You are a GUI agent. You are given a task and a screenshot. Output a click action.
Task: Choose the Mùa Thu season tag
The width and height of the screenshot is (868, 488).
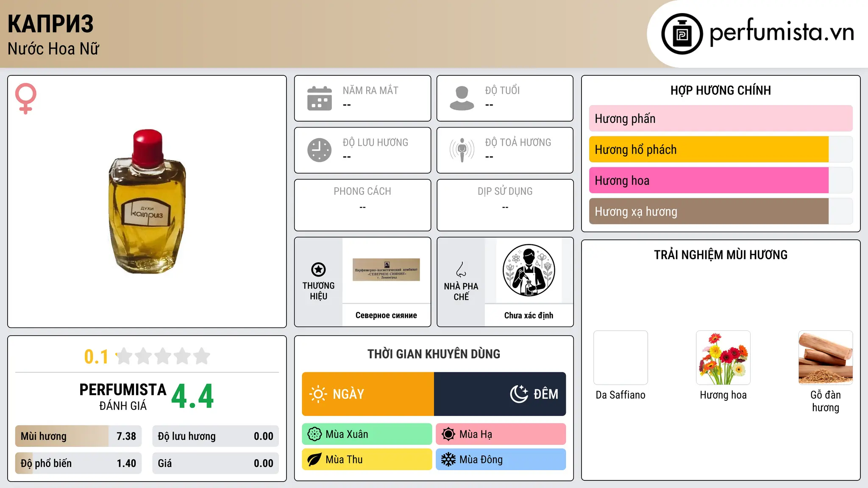pos(367,460)
